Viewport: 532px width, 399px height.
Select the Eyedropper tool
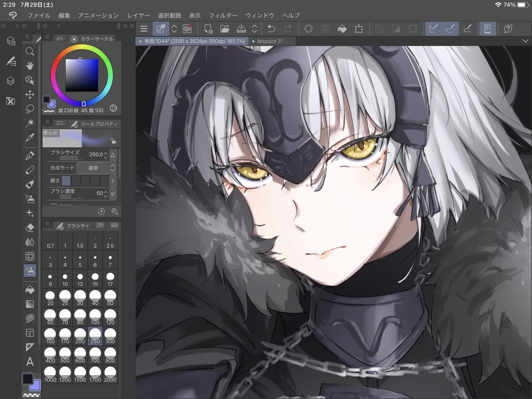tap(30, 137)
